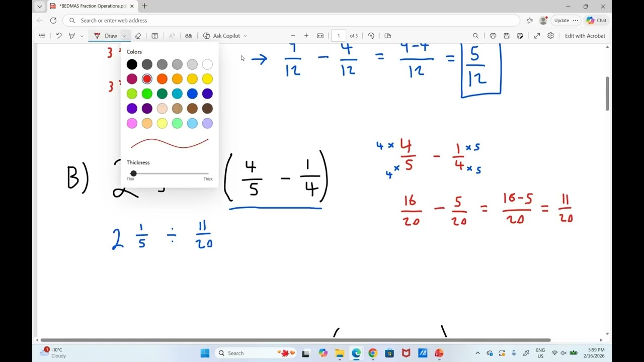Click Edit with Acrobat
This screenshot has width=644, height=362.
tap(585, 36)
